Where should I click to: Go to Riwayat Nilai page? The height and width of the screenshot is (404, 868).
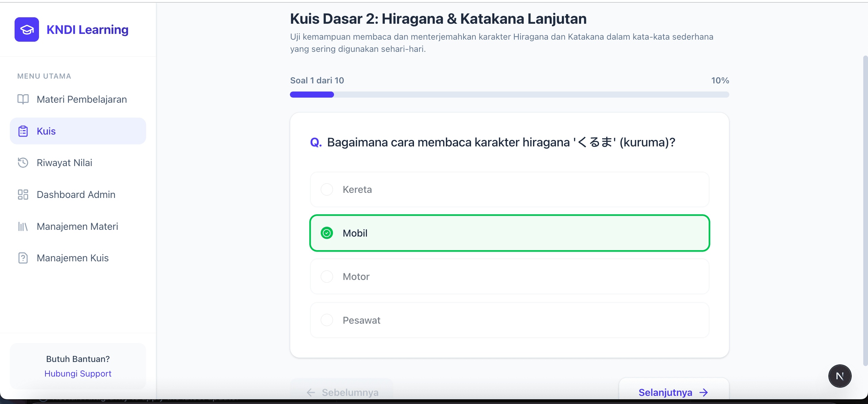[x=78, y=163]
